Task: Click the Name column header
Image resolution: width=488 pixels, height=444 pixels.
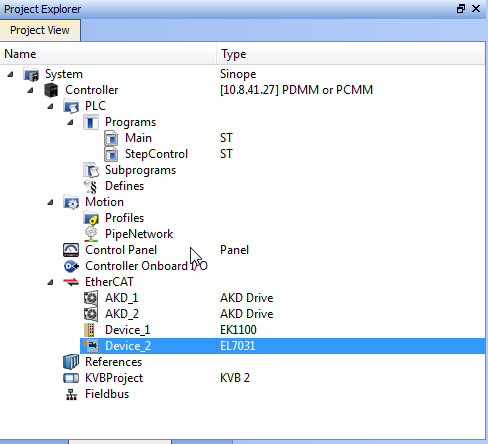Action: [x=108, y=54]
